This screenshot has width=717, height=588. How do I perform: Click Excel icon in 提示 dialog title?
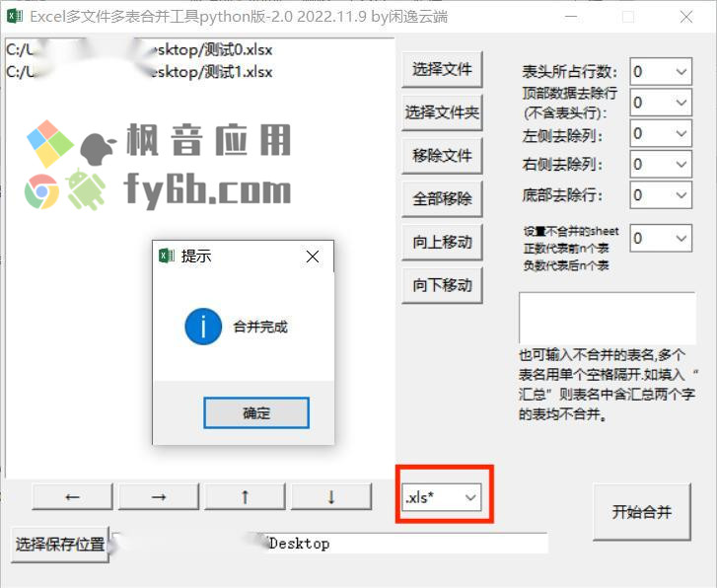(x=167, y=256)
